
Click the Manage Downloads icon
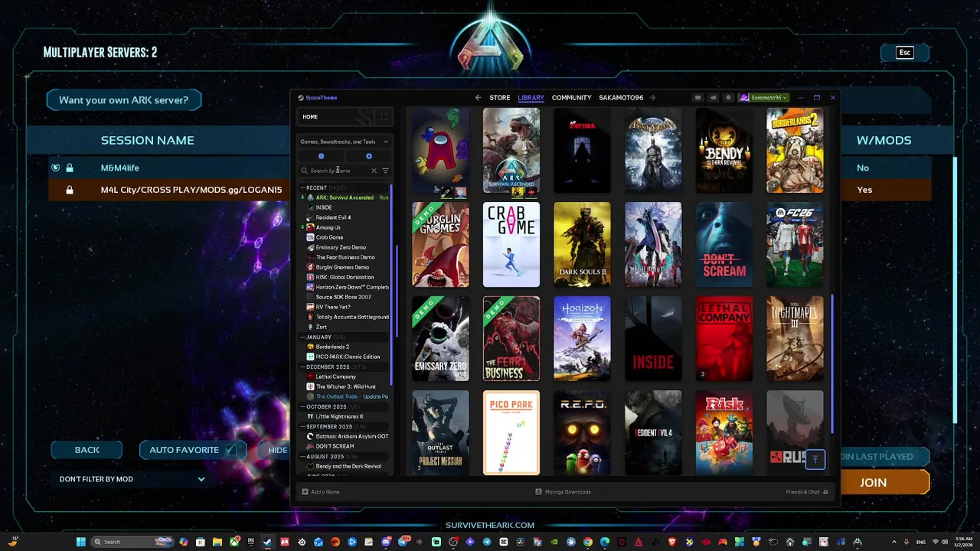[x=538, y=492]
